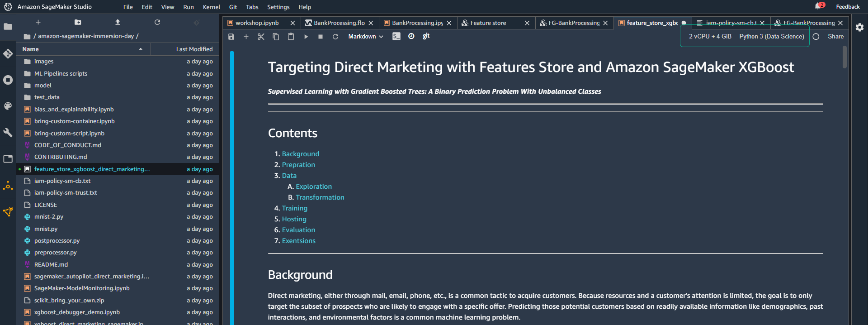Interrupt the kernel with stop button
Image resolution: width=868 pixels, height=325 pixels.
[321, 37]
